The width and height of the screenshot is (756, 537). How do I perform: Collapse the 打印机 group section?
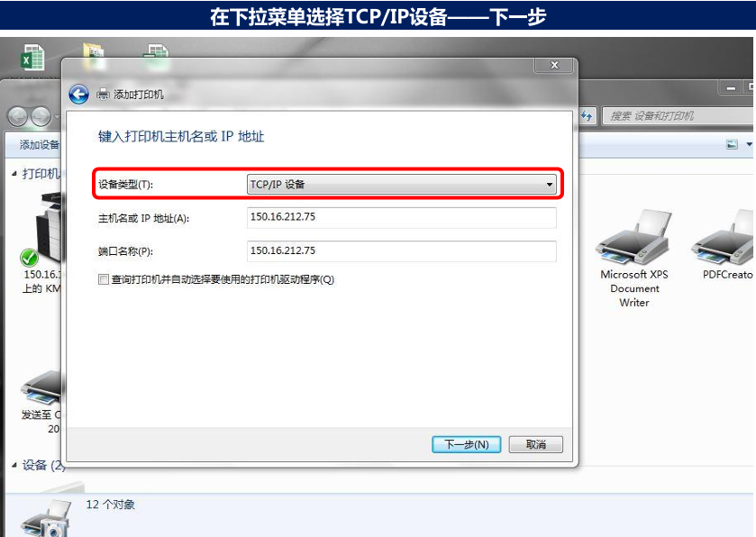click(14, 174)
